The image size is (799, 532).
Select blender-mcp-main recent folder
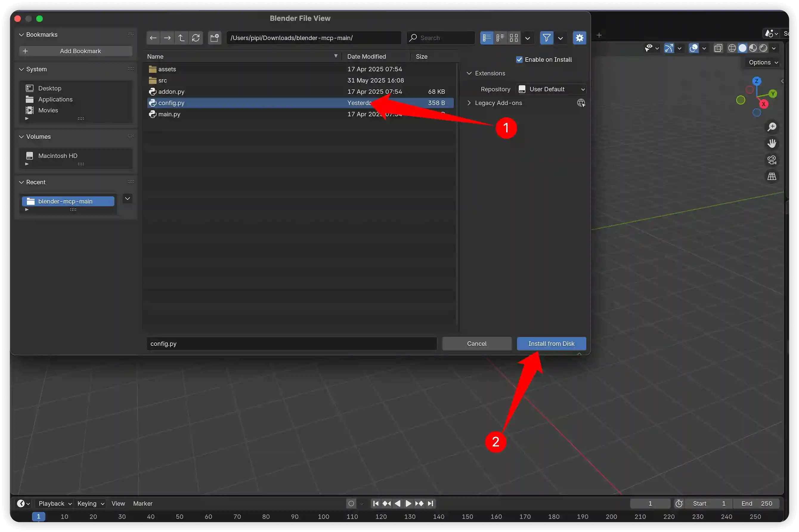[x=68, y=201]
